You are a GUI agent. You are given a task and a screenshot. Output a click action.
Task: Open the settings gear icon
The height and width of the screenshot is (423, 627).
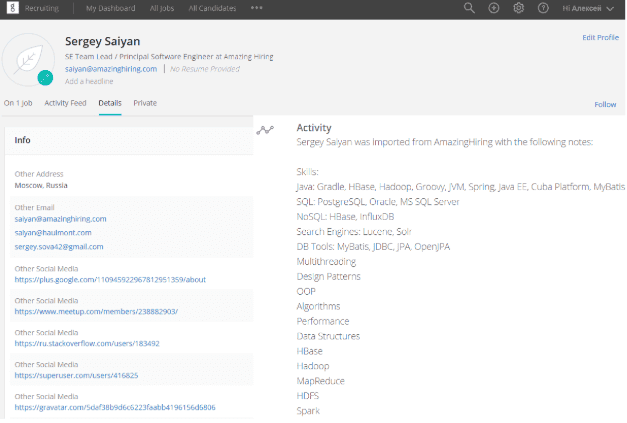click(519, 8)
